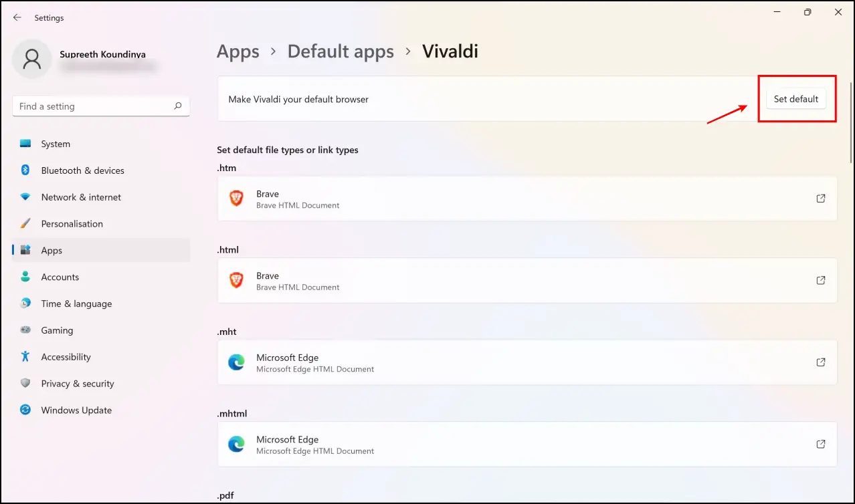855x504 pixels.
Task: Click the back arrow in Settings title bar
Action: [17, 17]
